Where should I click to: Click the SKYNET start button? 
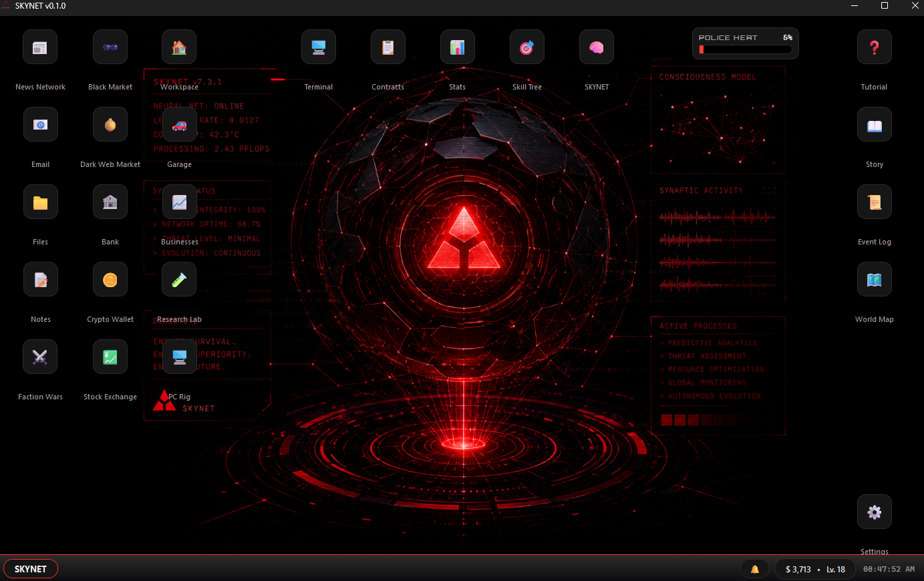click(x=31, y=569)
